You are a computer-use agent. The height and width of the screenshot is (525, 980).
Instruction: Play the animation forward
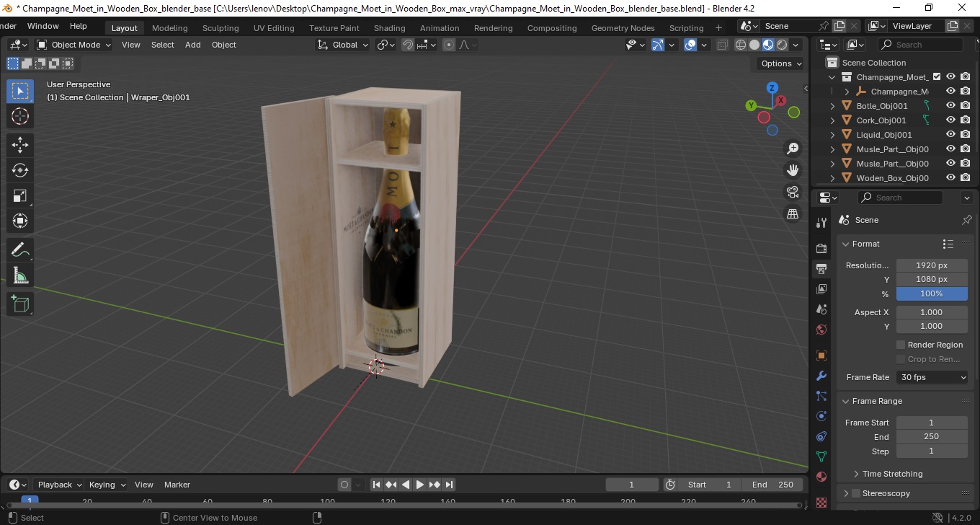click(x=420, y=485)
